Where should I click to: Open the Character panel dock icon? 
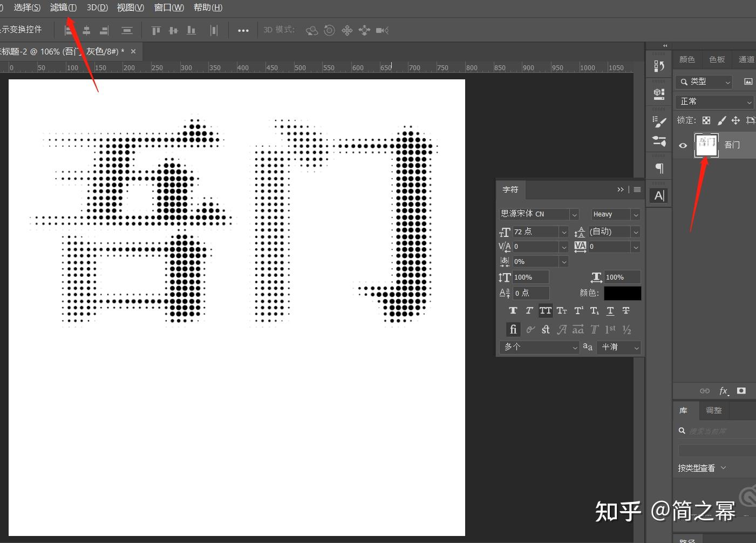coord(659,195)
